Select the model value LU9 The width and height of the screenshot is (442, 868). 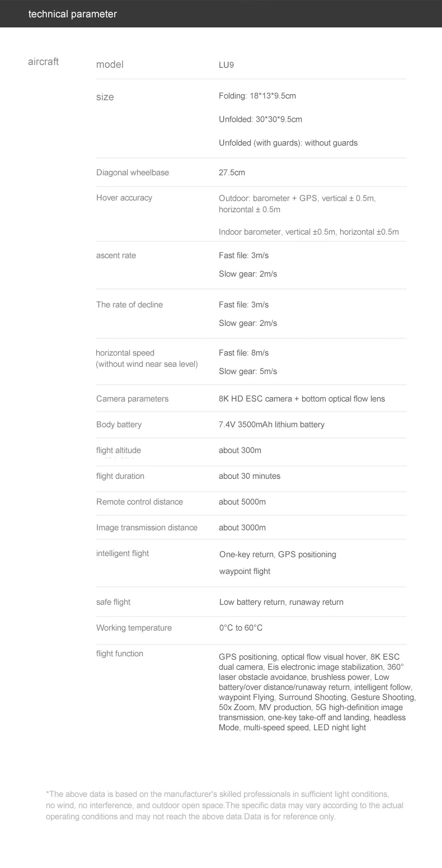[x=226, y=65]
